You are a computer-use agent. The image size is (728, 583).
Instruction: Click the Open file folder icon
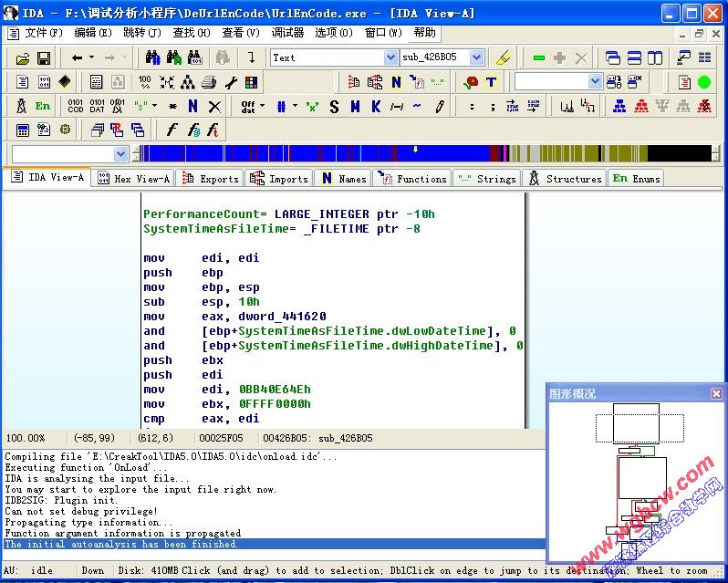pos(22,58)
